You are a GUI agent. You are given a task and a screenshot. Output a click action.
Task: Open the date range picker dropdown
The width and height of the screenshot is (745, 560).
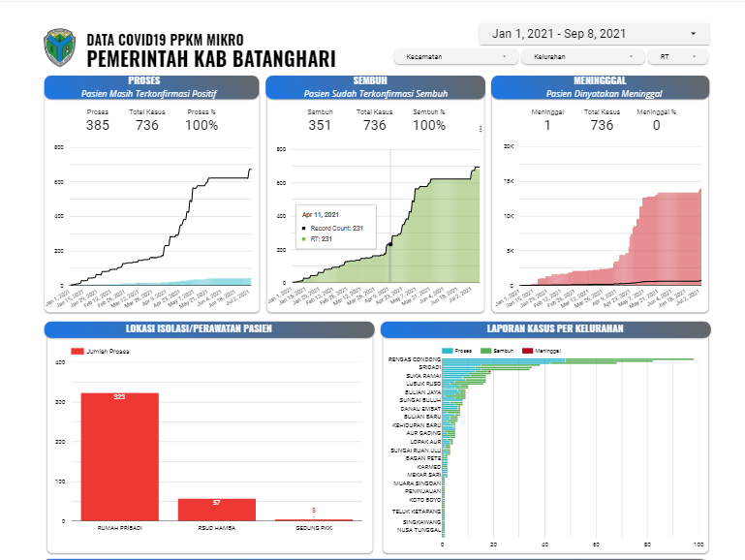[x=594, y=34]
